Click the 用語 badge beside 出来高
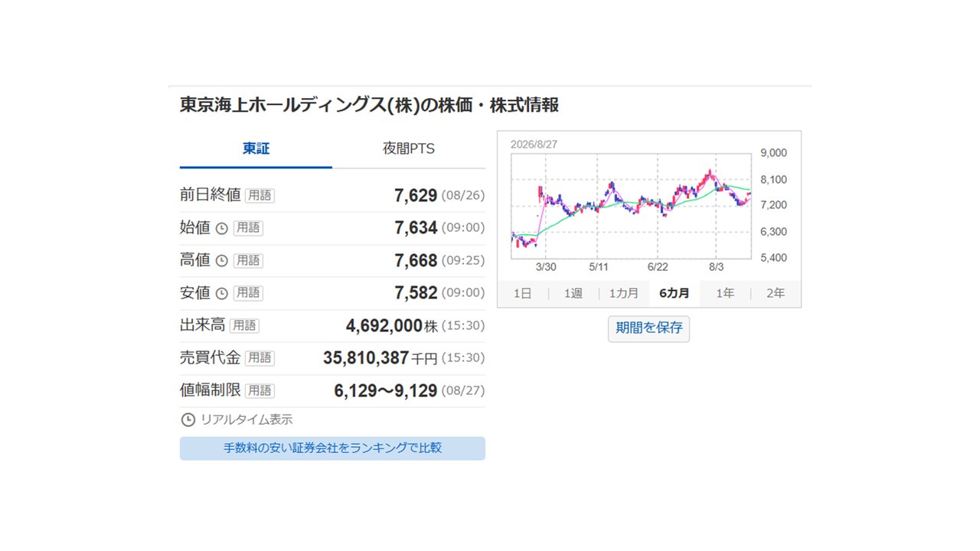 244,325
